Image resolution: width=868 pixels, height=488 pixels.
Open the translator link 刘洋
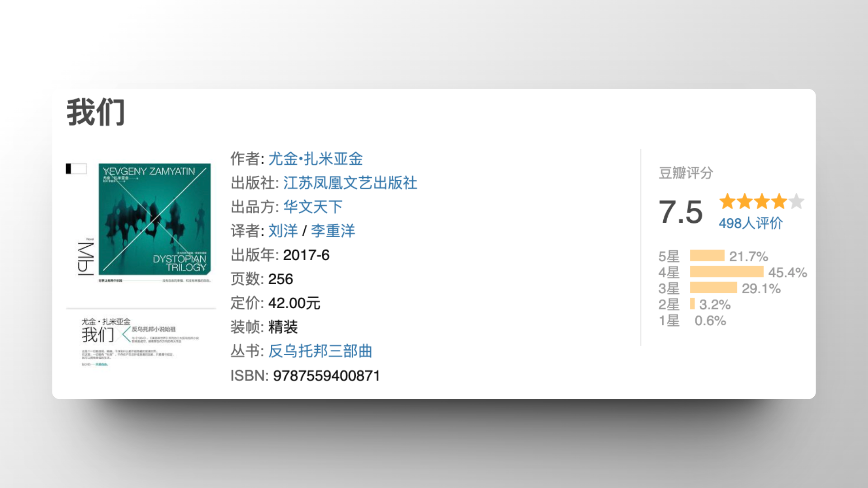click(283, 231)
